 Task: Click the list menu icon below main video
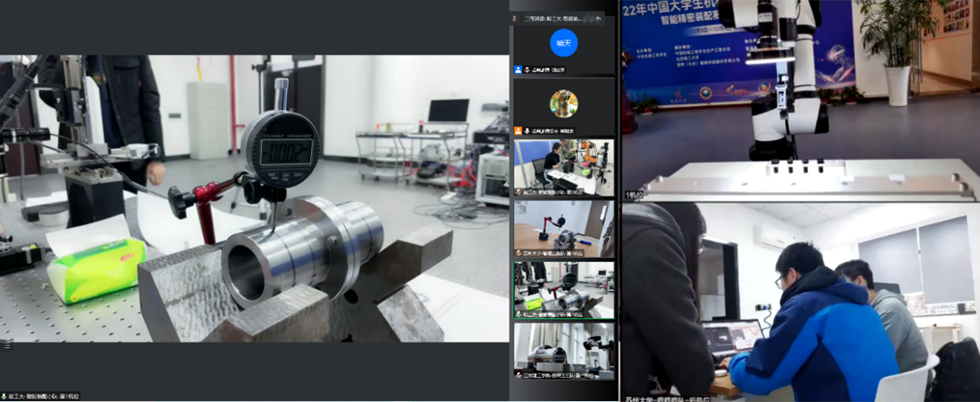pos(6,346)
